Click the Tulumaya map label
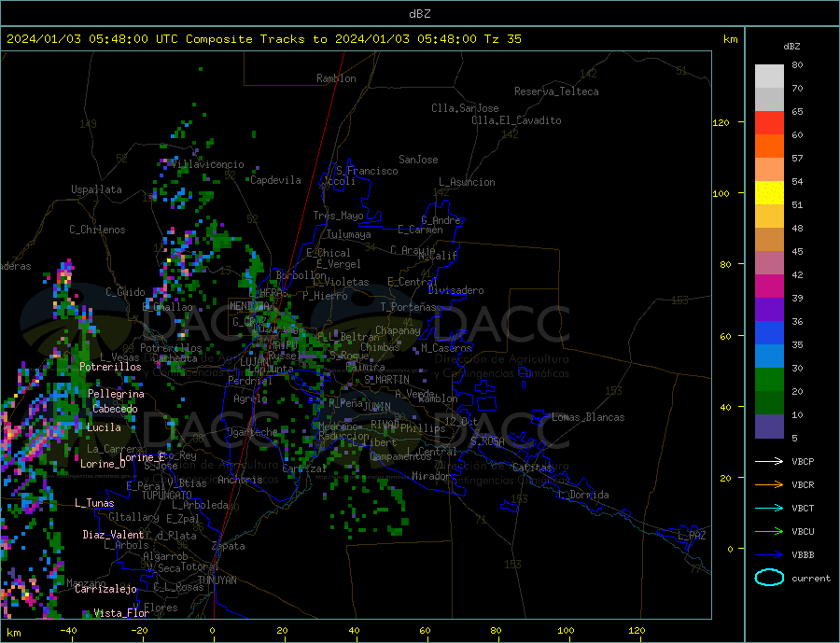The width and height of the screenshot is (840, 643). click(x=349, y=234)
